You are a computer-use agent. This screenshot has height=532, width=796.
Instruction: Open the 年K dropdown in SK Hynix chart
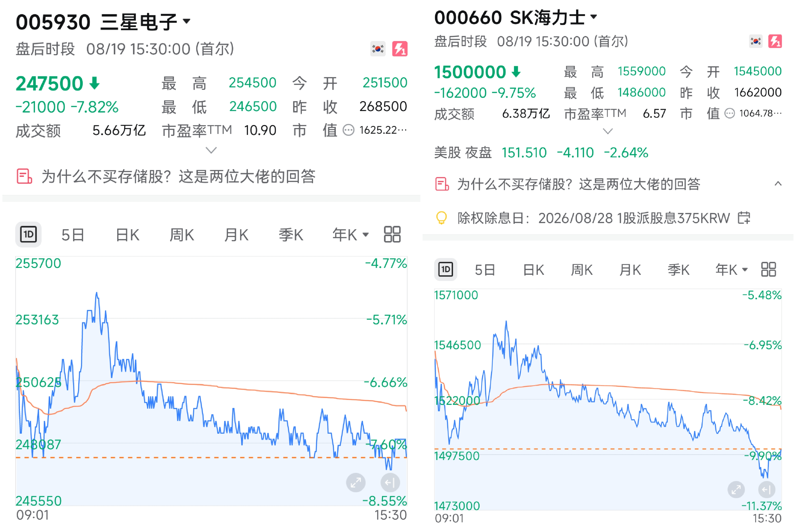[x=731, y=270]
